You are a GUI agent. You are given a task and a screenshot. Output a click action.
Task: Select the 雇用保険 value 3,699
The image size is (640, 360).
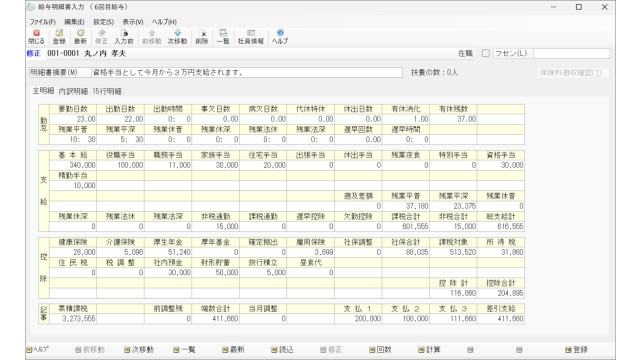click(311, 252)
